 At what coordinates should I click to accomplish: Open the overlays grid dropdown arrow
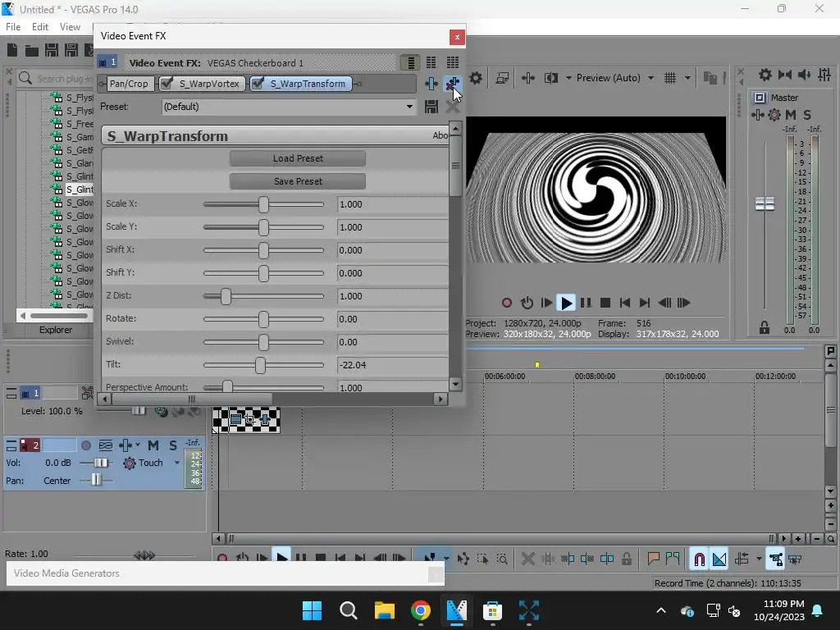tap(688, 78)
